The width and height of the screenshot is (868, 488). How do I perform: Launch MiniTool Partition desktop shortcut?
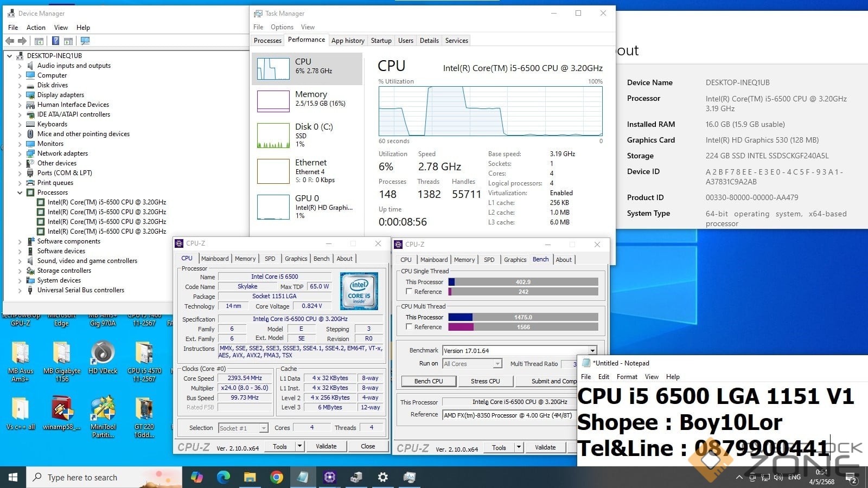tap(103, 416)
